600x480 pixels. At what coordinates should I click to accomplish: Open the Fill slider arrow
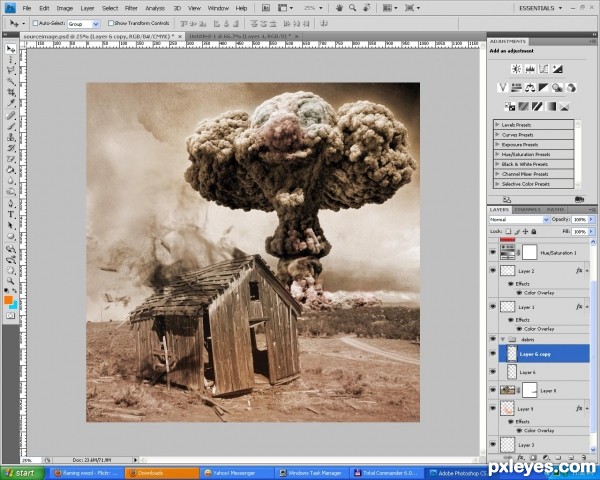click(592, 232)
